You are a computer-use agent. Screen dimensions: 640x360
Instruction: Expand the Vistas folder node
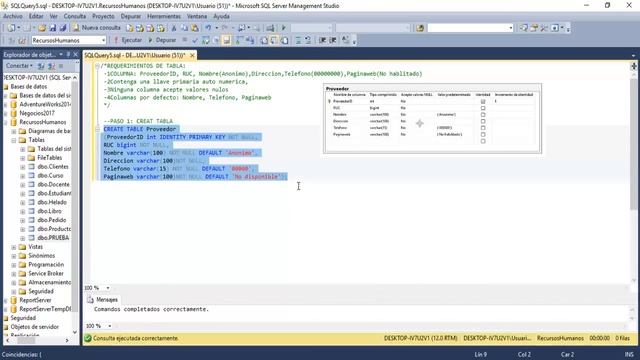coord(14,247)
